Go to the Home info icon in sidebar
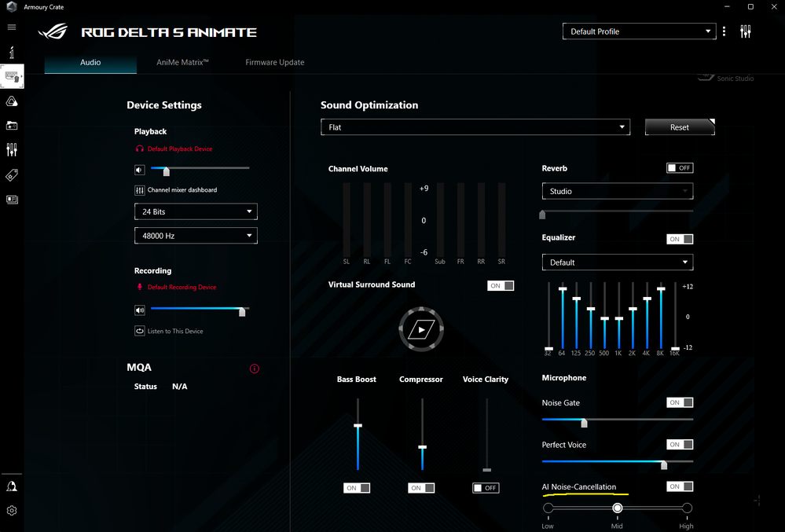 pos(12,52)
